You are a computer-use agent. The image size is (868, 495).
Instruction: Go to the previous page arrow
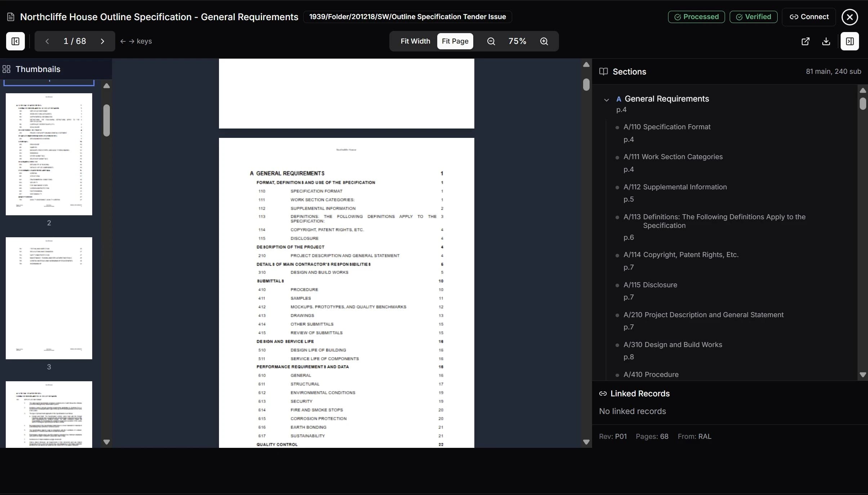(47, 41)
